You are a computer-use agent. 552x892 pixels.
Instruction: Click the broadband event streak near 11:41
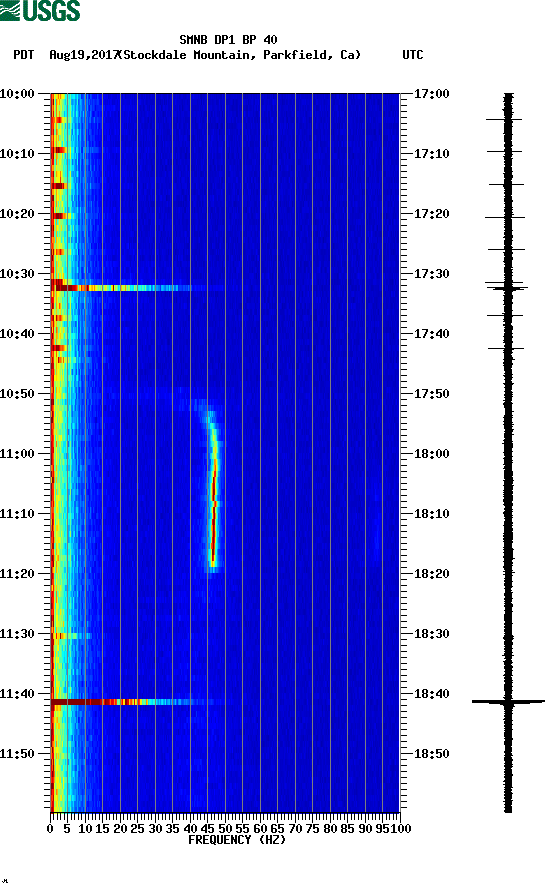click(134, 702)
